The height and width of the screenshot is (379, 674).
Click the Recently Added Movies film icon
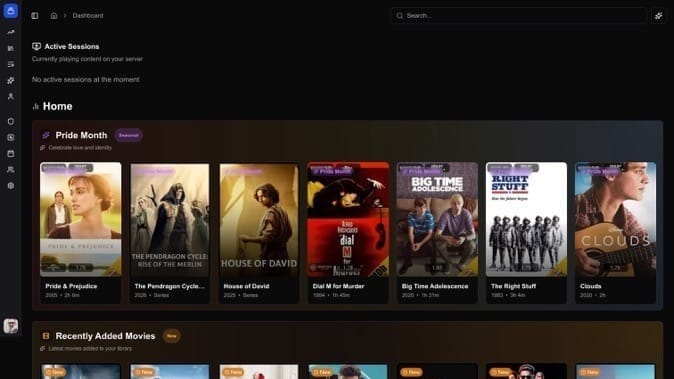tap(46, 336)
